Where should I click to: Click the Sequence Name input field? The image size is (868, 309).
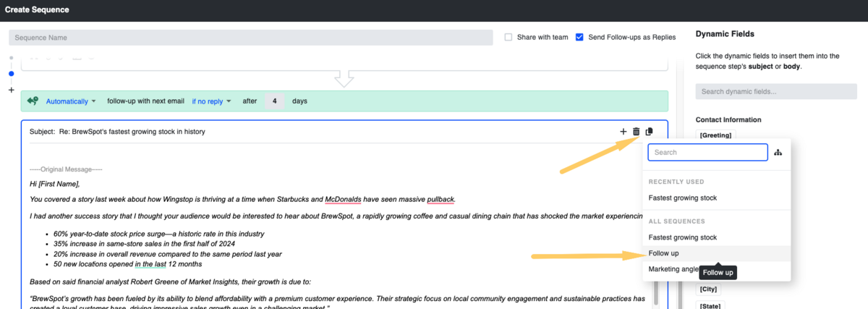(250, 37)
